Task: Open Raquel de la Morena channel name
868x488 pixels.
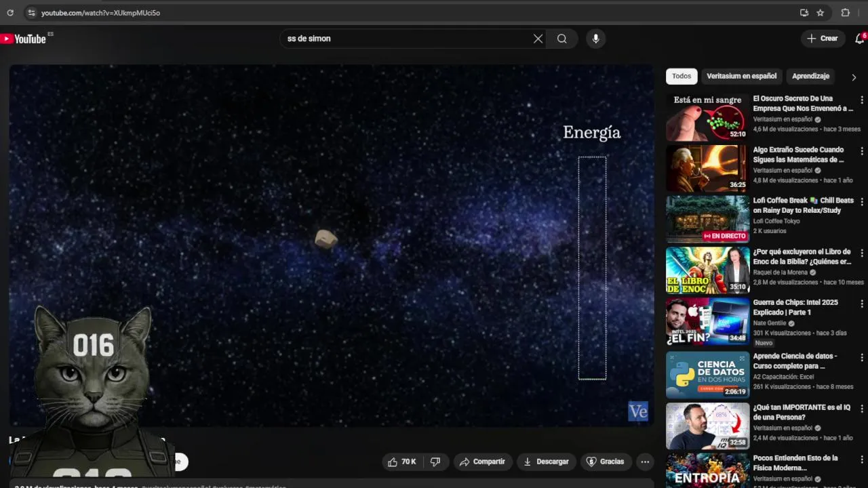Action: [780, 272]
